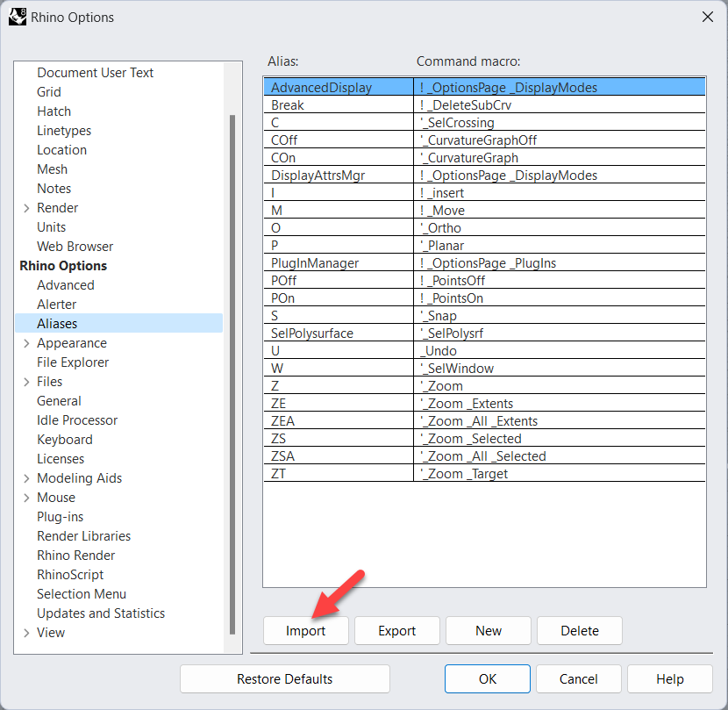Expand the Modeling Aids tree node
Screen dimensions: 728x710
tap(26, 478)
